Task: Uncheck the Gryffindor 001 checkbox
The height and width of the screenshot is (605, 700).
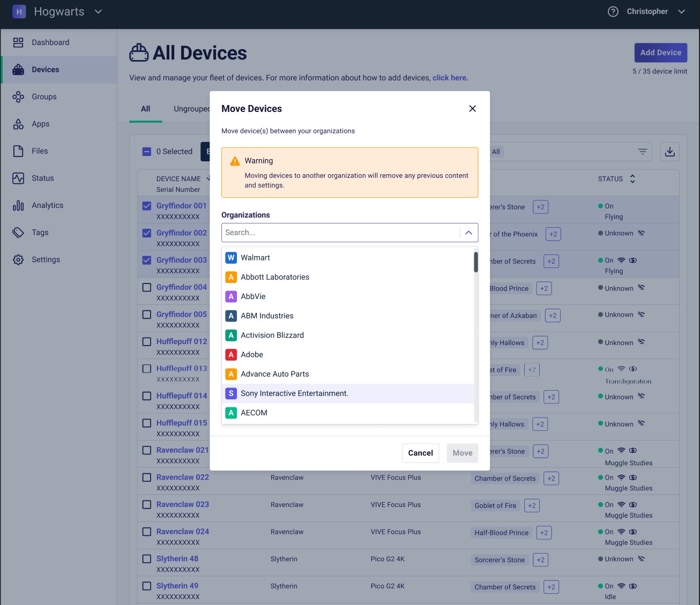Action: tap(147, 206)
